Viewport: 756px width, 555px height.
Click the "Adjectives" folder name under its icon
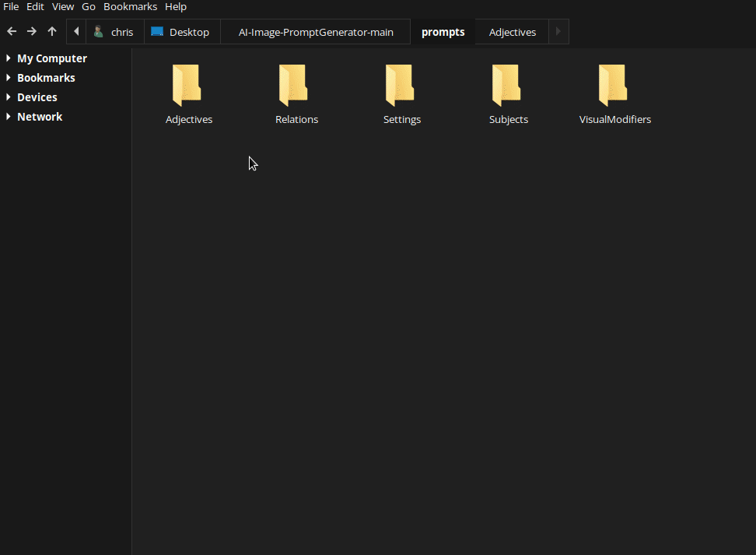pos(188,119)
